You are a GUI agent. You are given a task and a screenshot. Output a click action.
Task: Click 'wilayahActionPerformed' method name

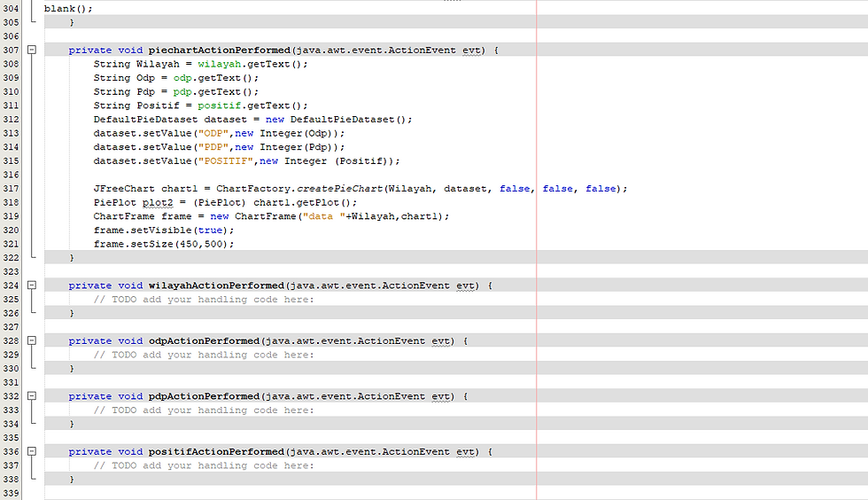click(x=216, y=285)
